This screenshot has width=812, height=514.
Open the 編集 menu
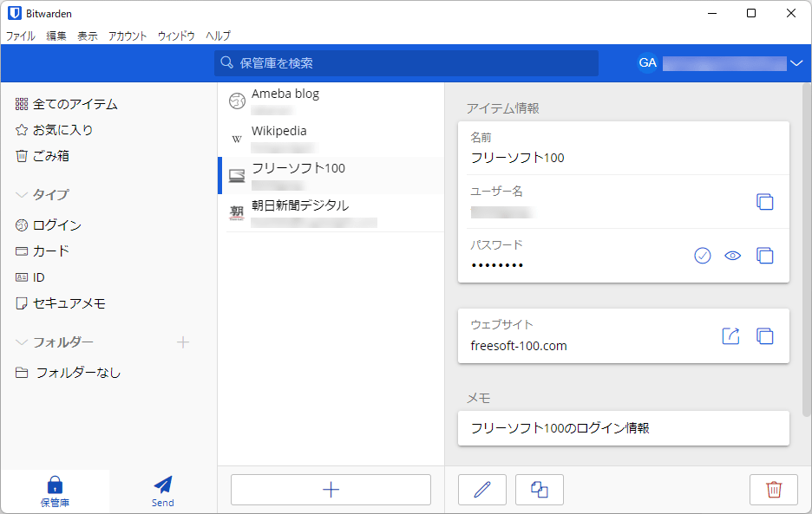point(56,36)
